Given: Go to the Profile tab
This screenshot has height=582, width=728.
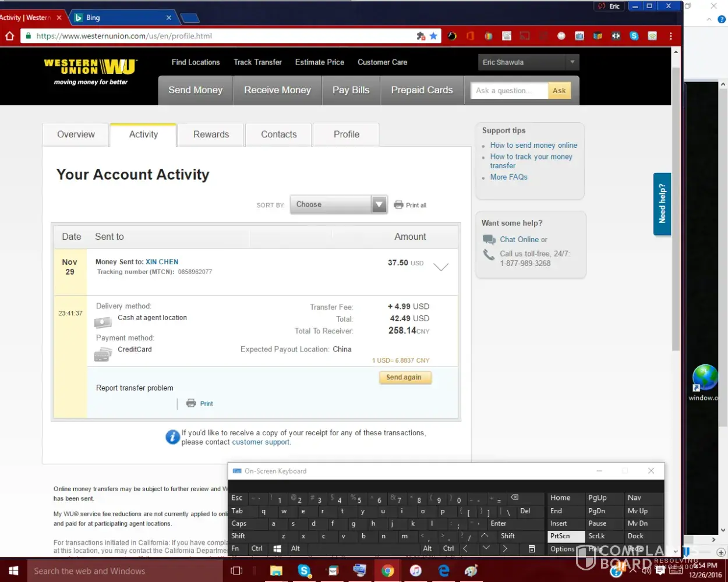Looking at the screenshot, I should point(347,134).
